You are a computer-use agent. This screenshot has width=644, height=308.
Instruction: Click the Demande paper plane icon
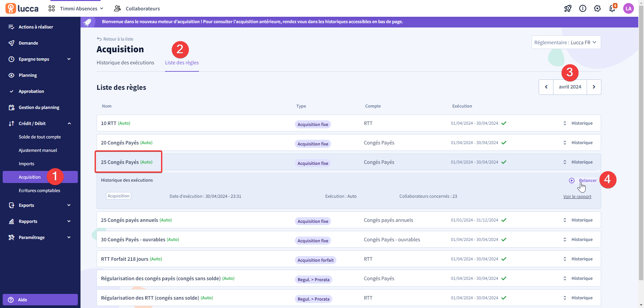(x=11, y=43)
